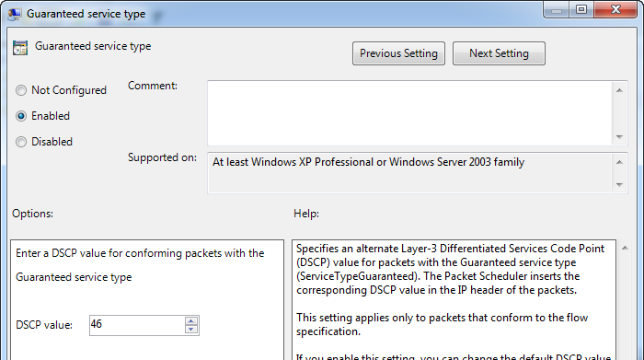The height and width of the screenshot is (360, 644).
Task: Select the Not Configured radio button
Action: click(21, 90)
